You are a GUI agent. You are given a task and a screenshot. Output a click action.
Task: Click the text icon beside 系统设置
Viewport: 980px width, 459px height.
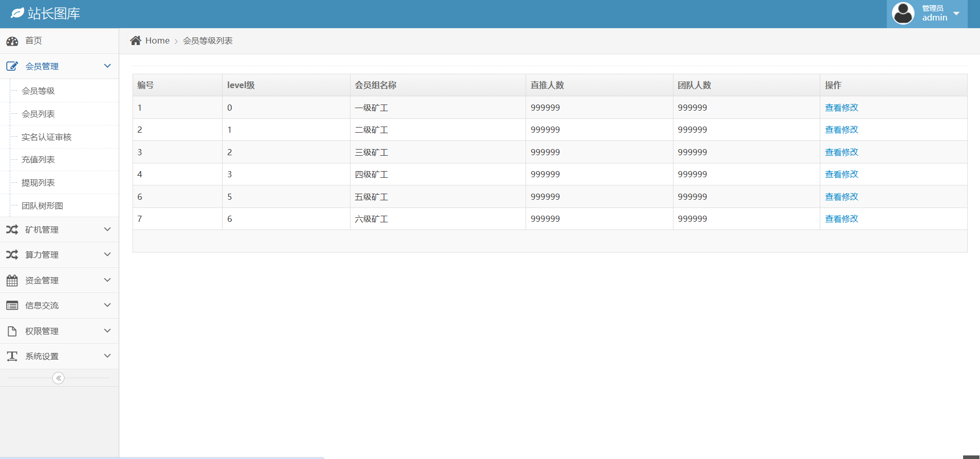[x=12, y=356]
